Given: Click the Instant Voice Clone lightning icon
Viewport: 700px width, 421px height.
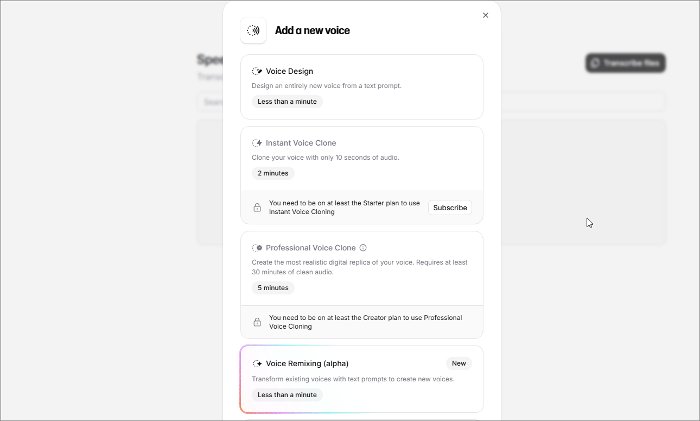Looking at the screenshot, I should click(x=257, y=143).
